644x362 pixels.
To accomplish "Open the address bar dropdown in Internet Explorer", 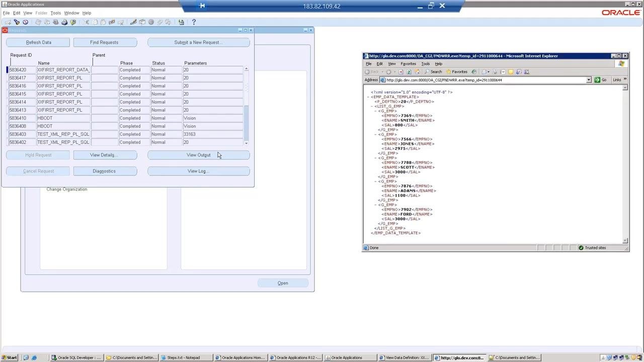I will point(589,80).
